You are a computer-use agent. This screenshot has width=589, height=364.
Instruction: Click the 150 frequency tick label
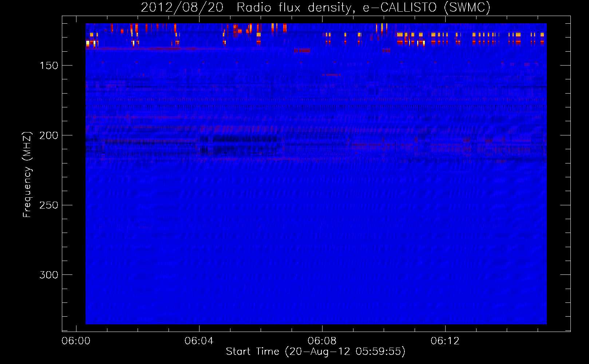click(49, 66)
